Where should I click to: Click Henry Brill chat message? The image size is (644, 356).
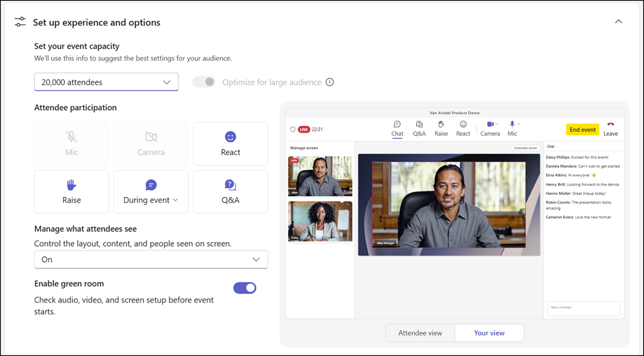click(582, 184)
